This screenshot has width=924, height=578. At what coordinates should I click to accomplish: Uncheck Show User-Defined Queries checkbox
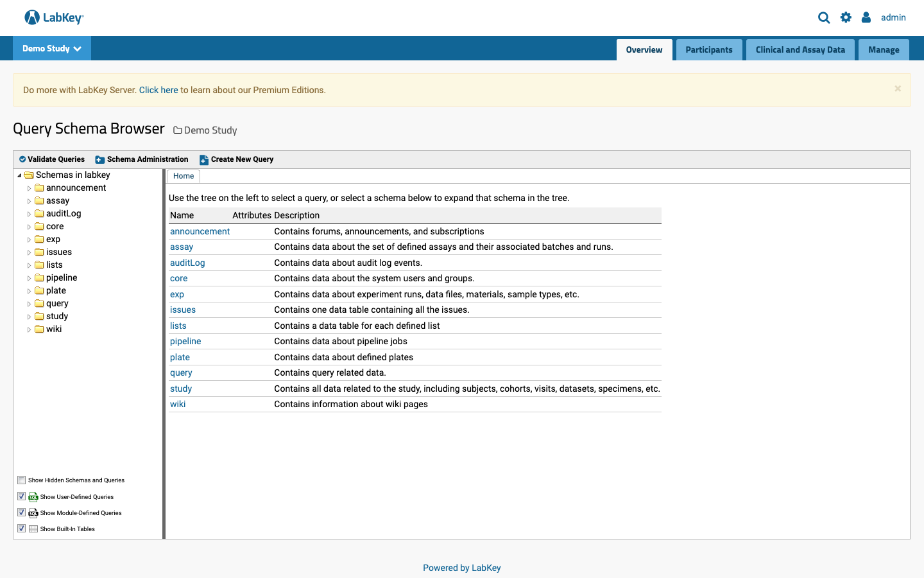(22, 496)
